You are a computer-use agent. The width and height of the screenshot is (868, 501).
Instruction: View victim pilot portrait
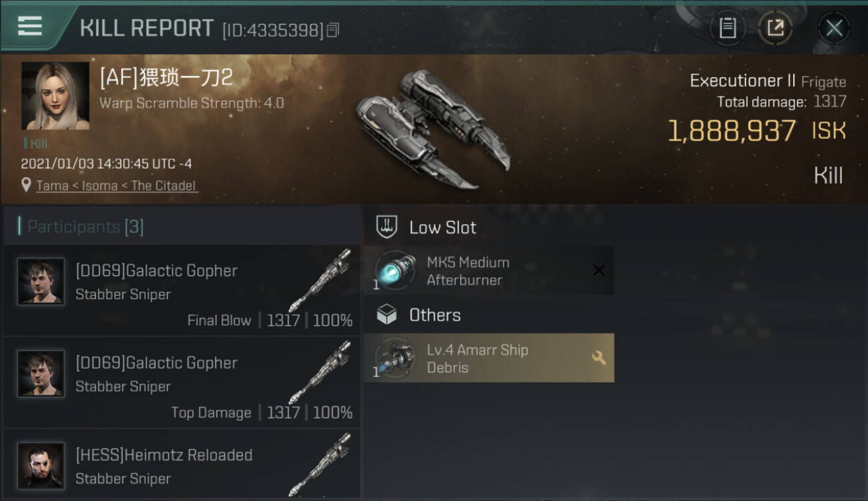55,96
